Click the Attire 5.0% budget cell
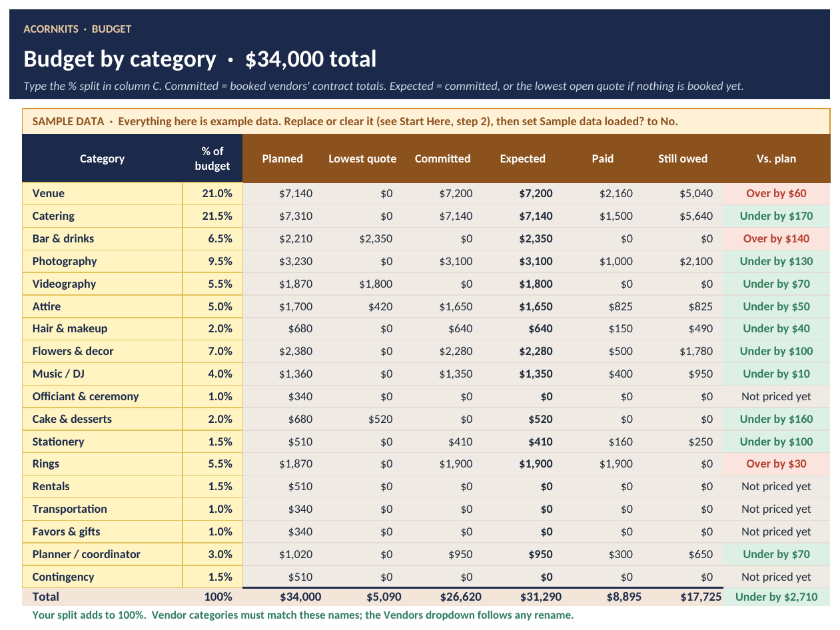The height and width of the screenshot is (630, 840). point(212,306)
